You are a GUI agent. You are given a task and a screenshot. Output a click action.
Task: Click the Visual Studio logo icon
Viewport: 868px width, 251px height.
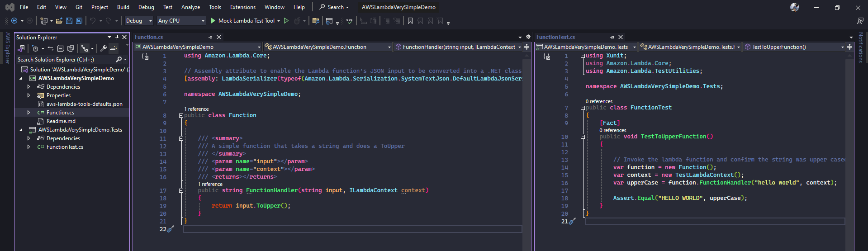click(9, 7)
